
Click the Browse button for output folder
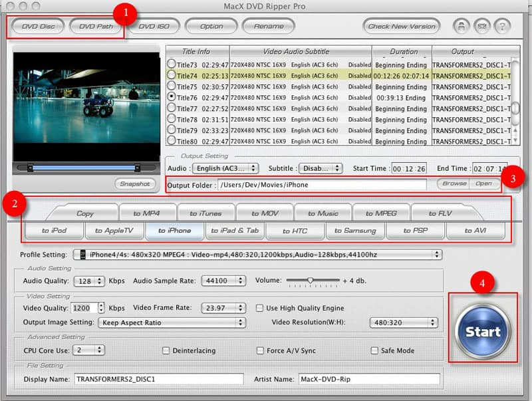point(454,184)
